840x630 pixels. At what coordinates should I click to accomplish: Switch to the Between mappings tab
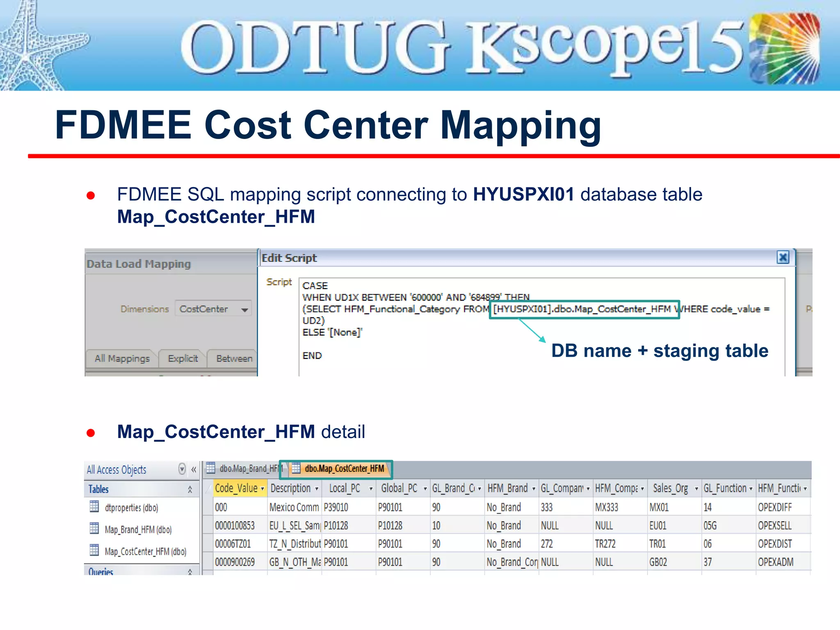tap(234, 358)
